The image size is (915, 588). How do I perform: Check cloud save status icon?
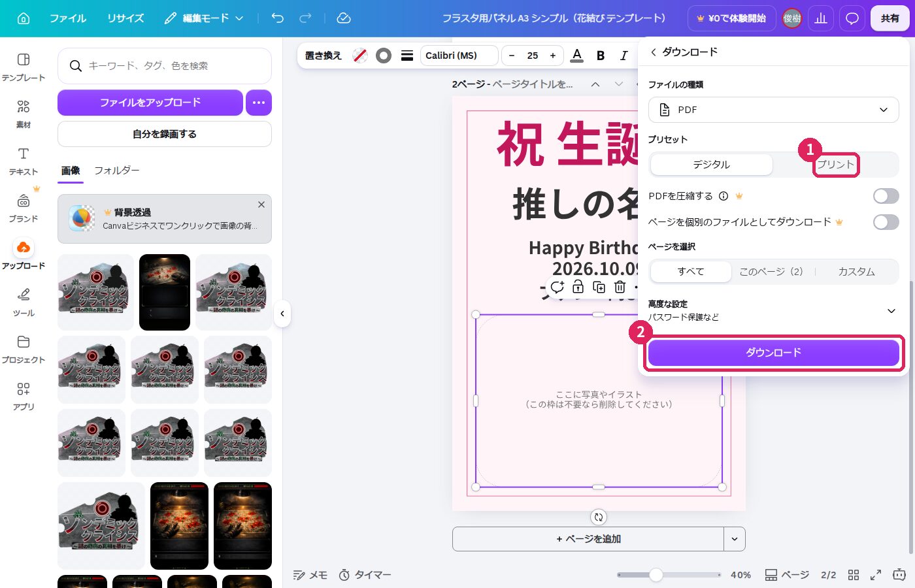344,18
